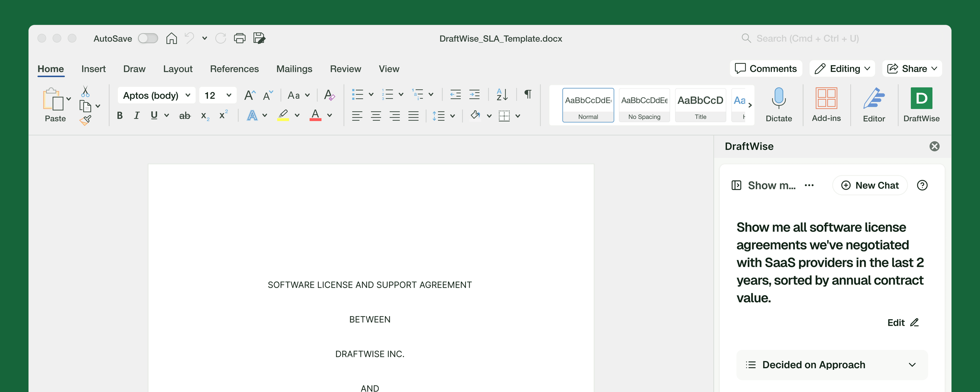Activate the Format Painter brush
The height and width of the screenshot is (392, 980).
pyautogui.click(x=85, y=120)
